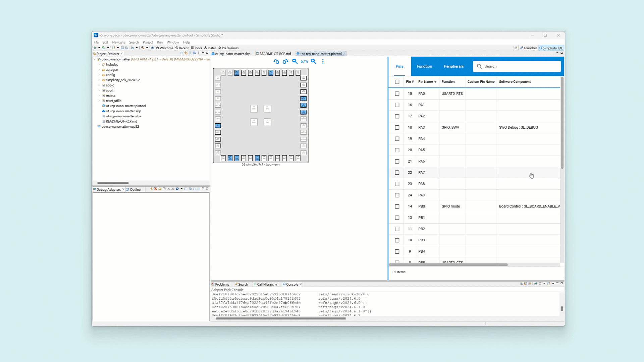Open the three-dot options menu
Image resolution: width=644 pixels, height=362 pixels.
[x=323, y=61]
